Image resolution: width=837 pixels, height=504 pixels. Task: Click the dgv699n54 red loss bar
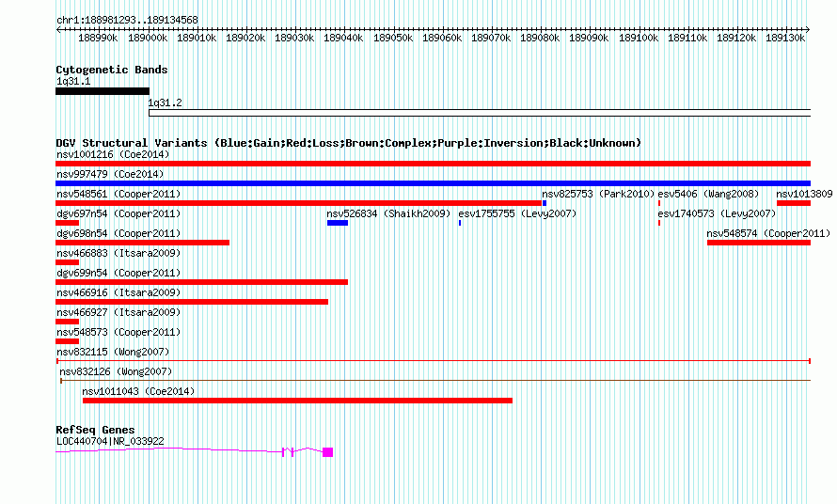tap(202, 282)
